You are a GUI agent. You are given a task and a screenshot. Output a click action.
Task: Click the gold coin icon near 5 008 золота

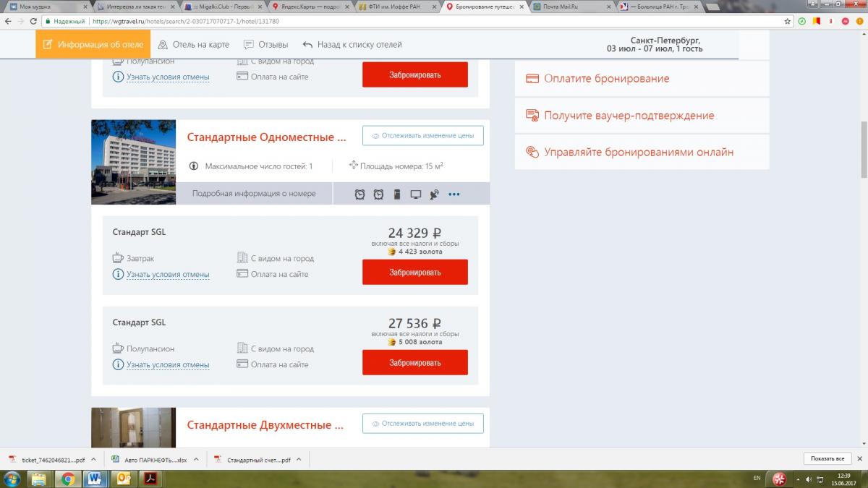391,342
